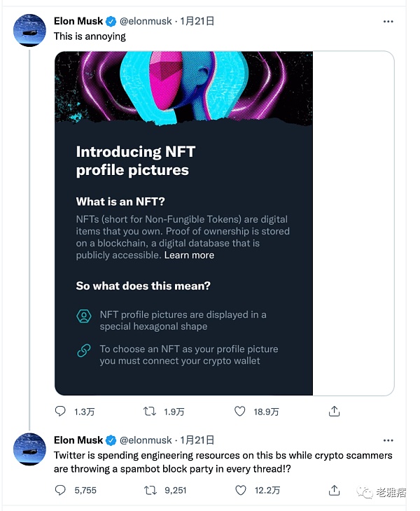Image resolution: width=420 pixels, height=511 pixels.
Task: Retweet the "This is annoying" tweet
Action: point(150,412)
